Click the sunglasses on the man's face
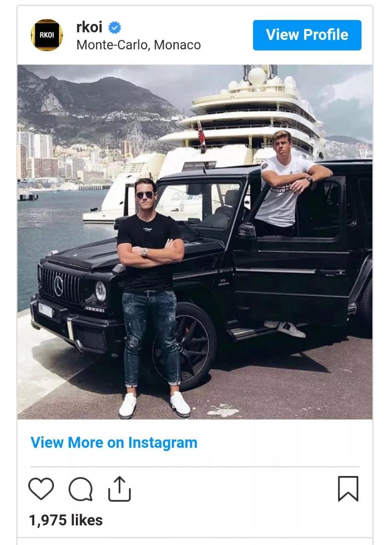This screenshot has height=545, width=392. click(x=144, y=195)
